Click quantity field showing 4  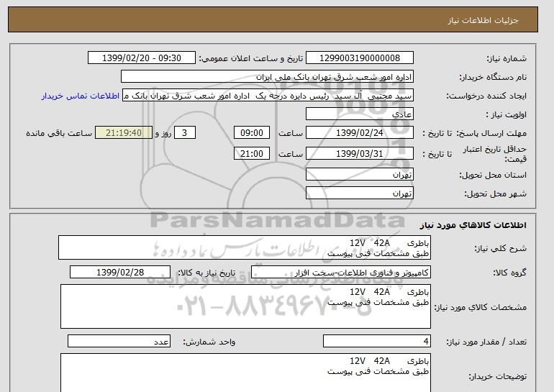coord(377,341)
